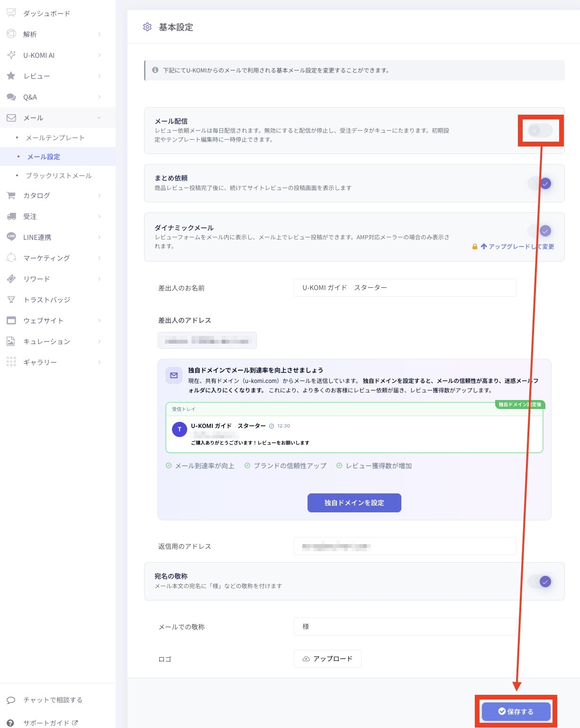Click the ダッシュボード chart icon in sidebar

click(11, 13)
